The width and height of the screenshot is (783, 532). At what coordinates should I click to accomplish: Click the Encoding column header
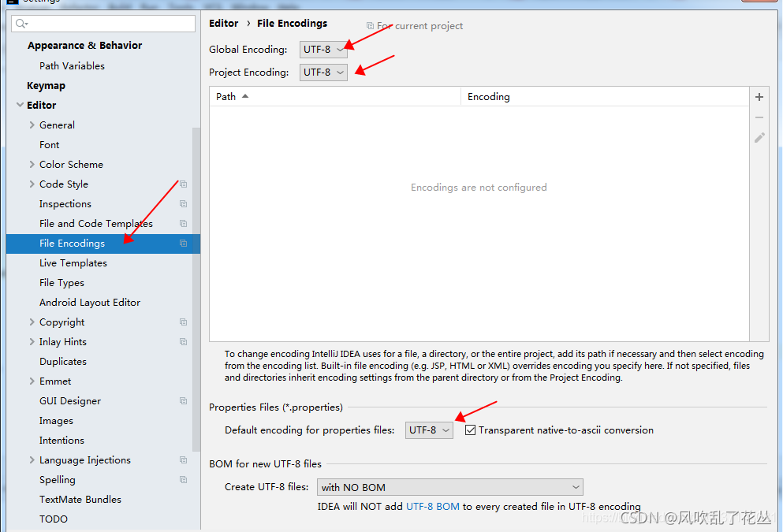tap(605, 96)
